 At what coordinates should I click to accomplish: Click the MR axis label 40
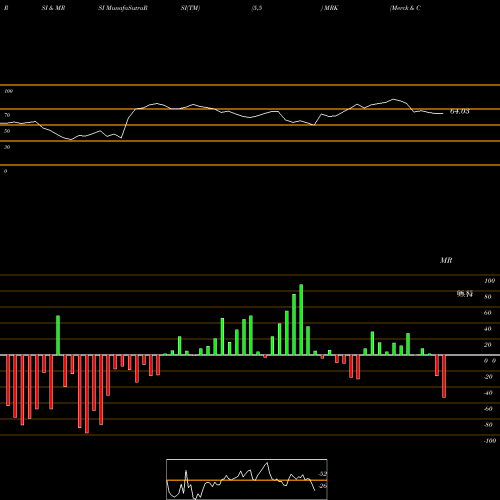[x=488, y=329]
